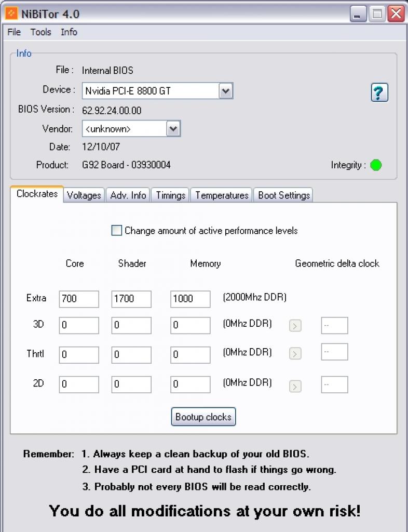Click the Extra Memory field showing 1000
This screenshot has height=532, width=408.
[191, 299]
